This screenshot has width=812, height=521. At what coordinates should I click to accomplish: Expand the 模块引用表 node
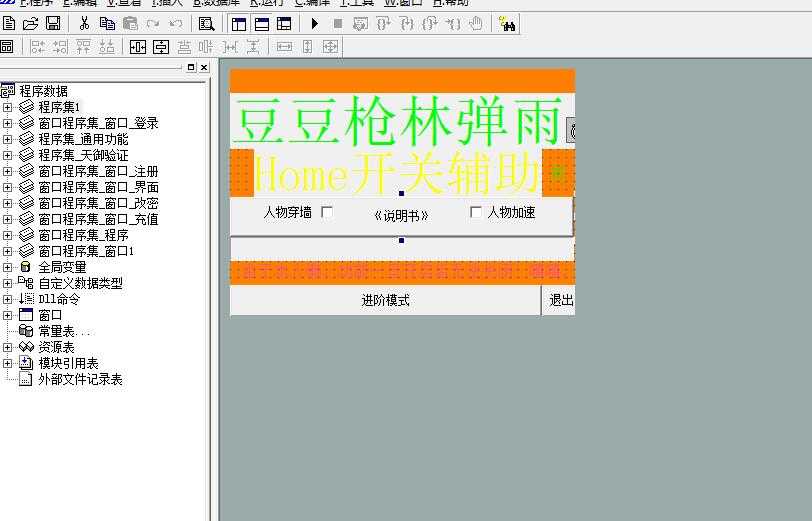7,363
